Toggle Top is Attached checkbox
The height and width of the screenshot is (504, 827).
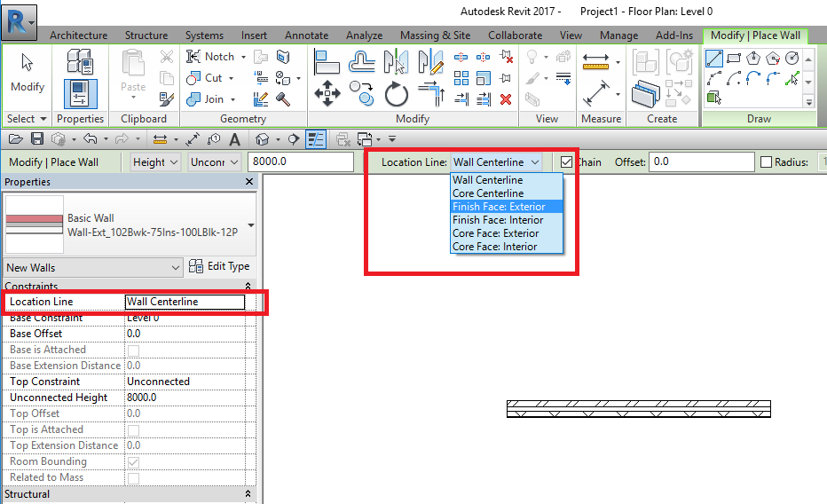(133, 430)
